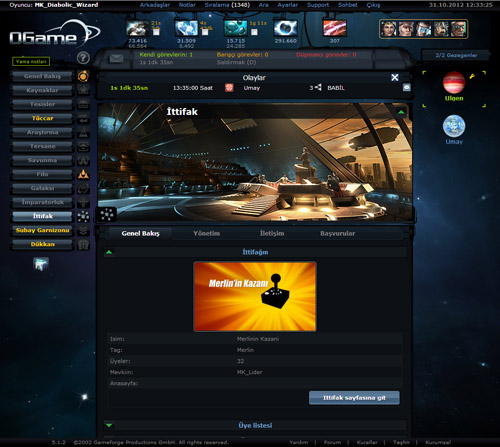This screenshot has height=447, width=500.
Task: Click the icon next to Tesisler
Action: [83, 104]
